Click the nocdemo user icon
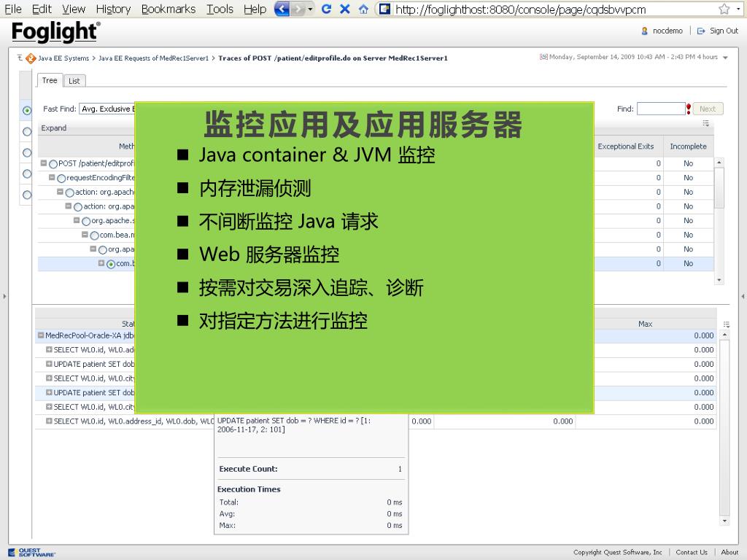 coord(644,31)
